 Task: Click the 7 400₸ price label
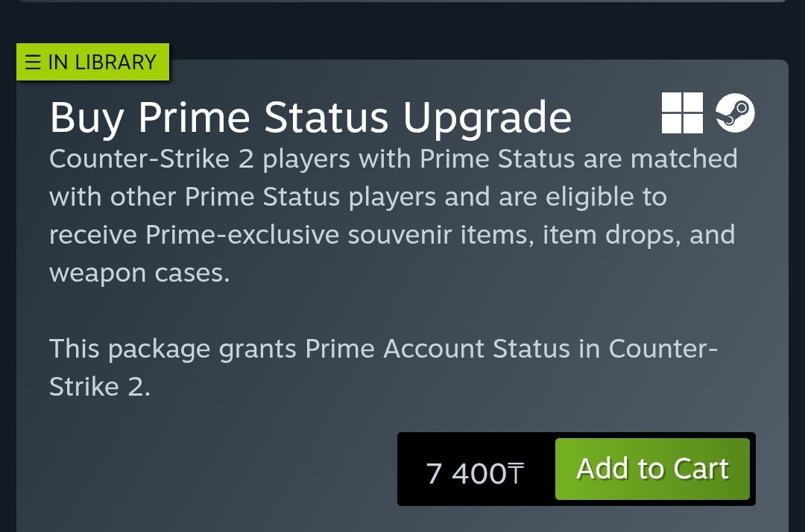pos(474,474)
